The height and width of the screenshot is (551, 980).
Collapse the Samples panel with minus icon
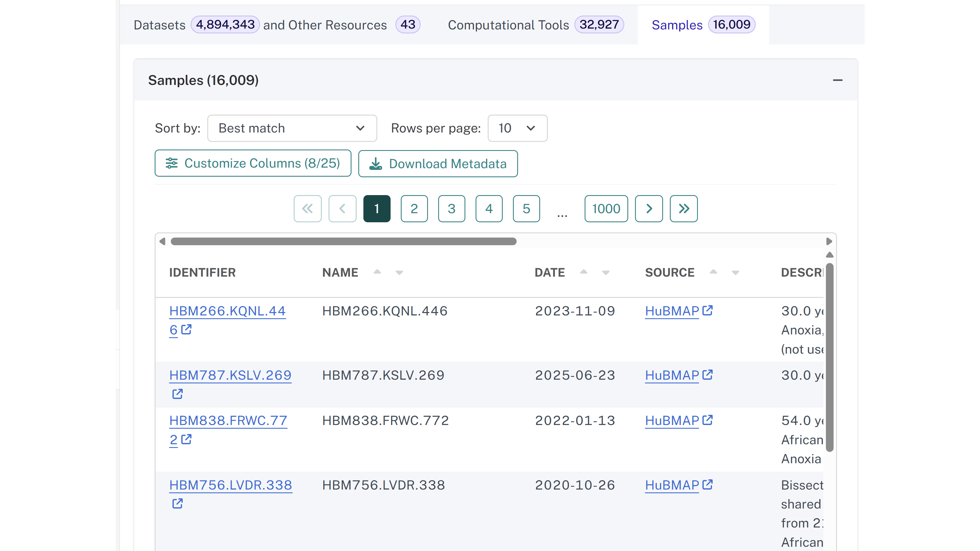[837, 80]
